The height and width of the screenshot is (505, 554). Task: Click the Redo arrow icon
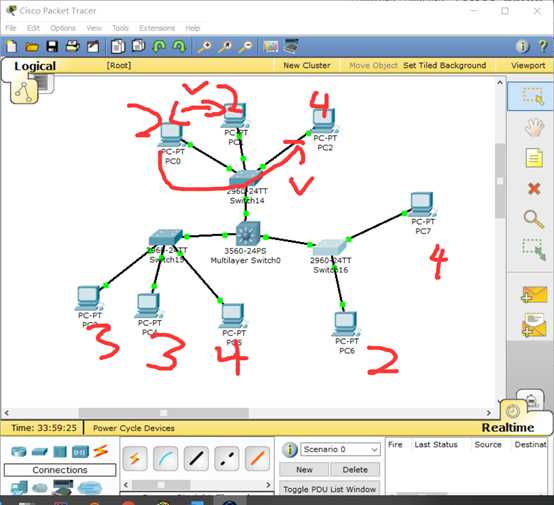[x=179, y=46]
